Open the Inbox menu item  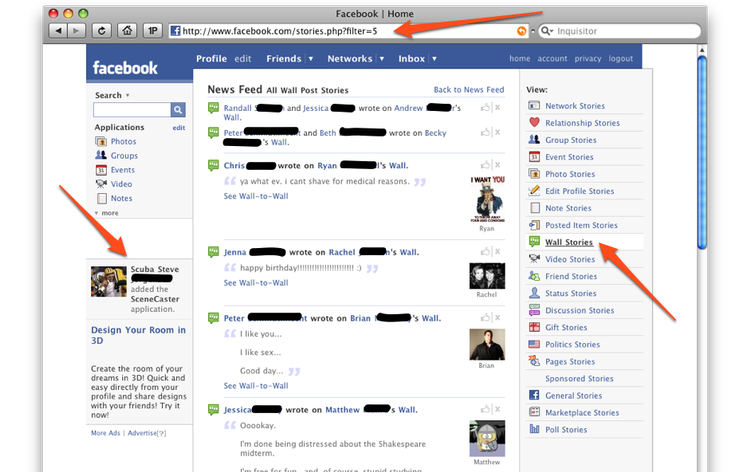(x=411, y=59)
